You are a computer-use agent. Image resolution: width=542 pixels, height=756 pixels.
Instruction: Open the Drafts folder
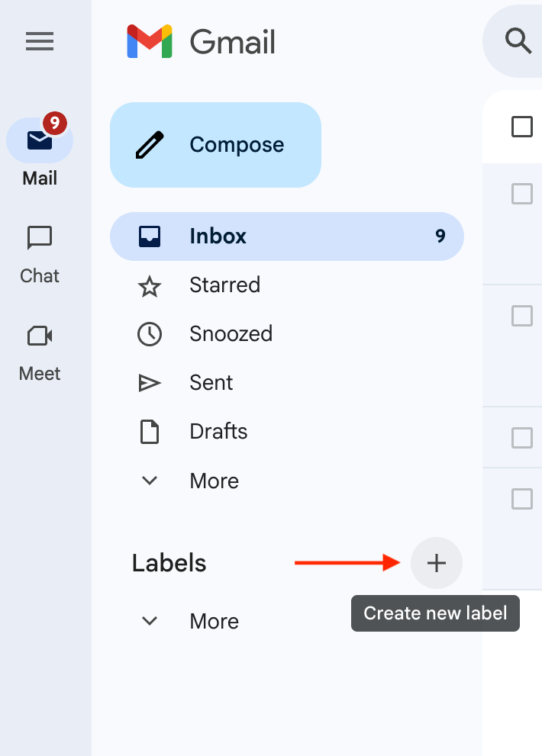[218, 432]
